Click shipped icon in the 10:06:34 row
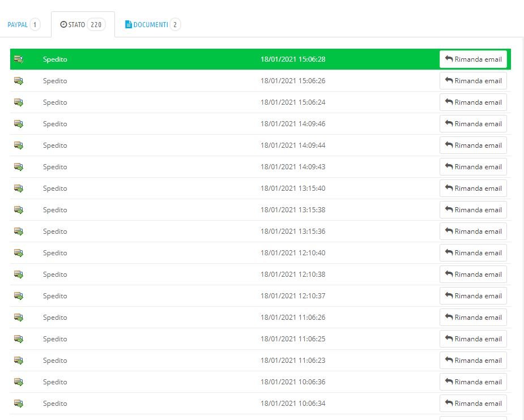Screen dimensions: 524x420 (x=19, y=404)
